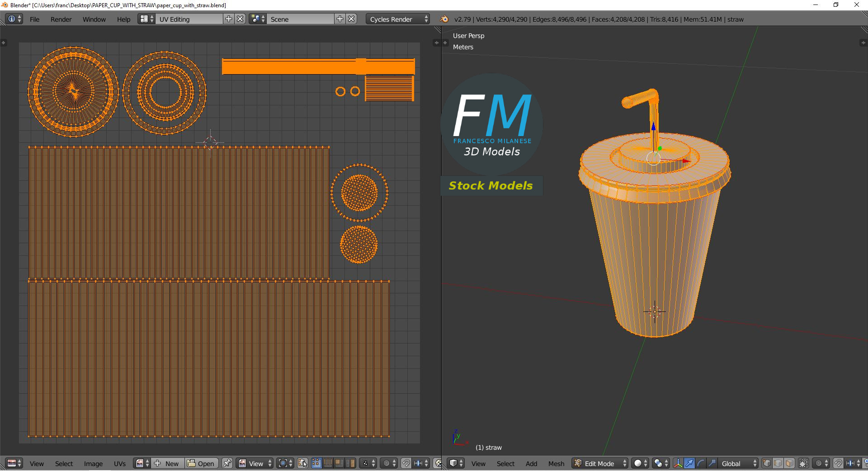Open the Render menu

point(61,19)
